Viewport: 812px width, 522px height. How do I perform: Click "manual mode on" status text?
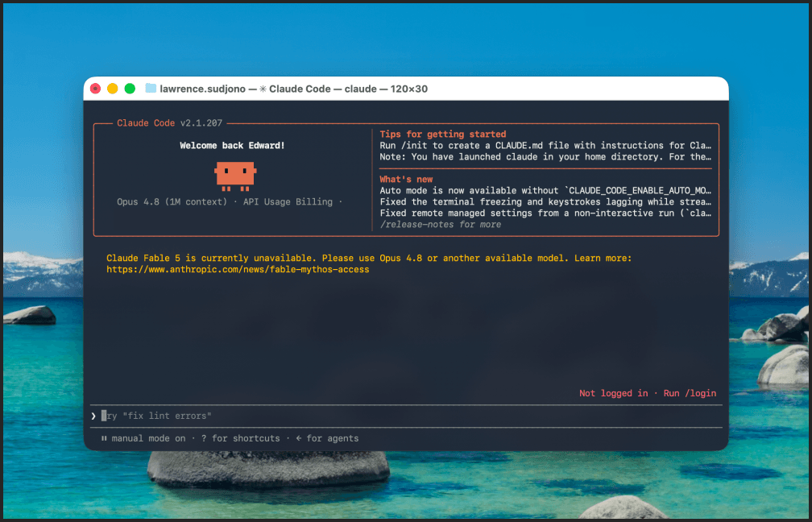tap(148, 438)
